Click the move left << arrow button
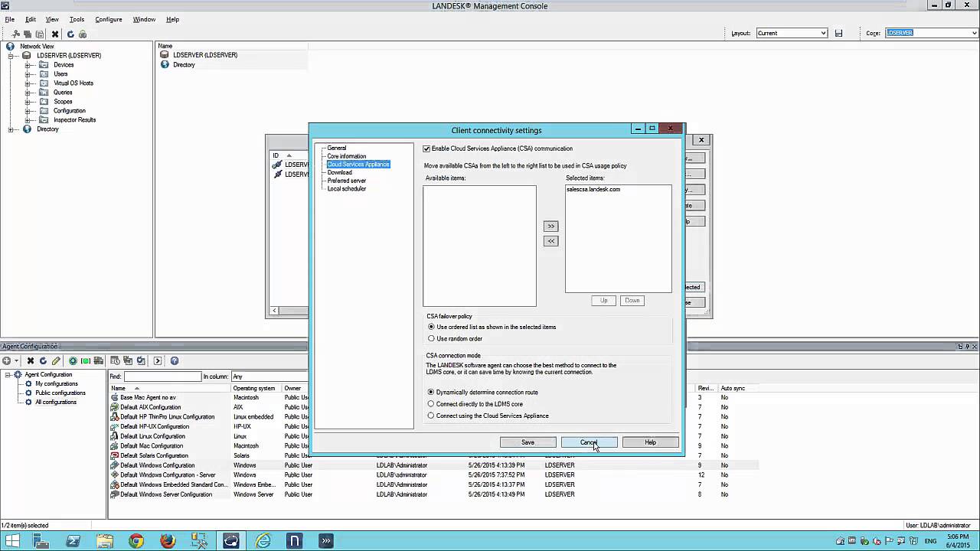 (x=550, y=241)
